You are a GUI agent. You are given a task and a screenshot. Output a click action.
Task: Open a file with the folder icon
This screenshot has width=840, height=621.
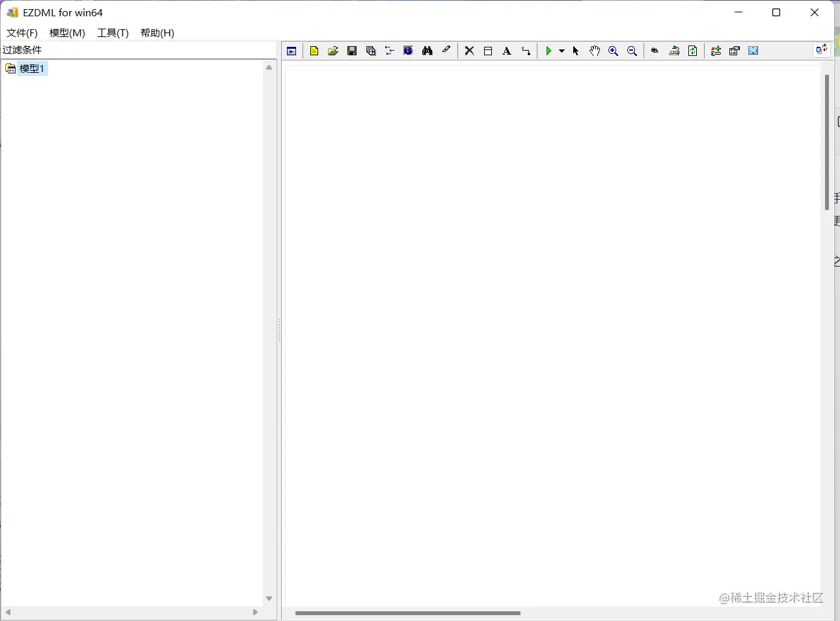coord(333,51)
